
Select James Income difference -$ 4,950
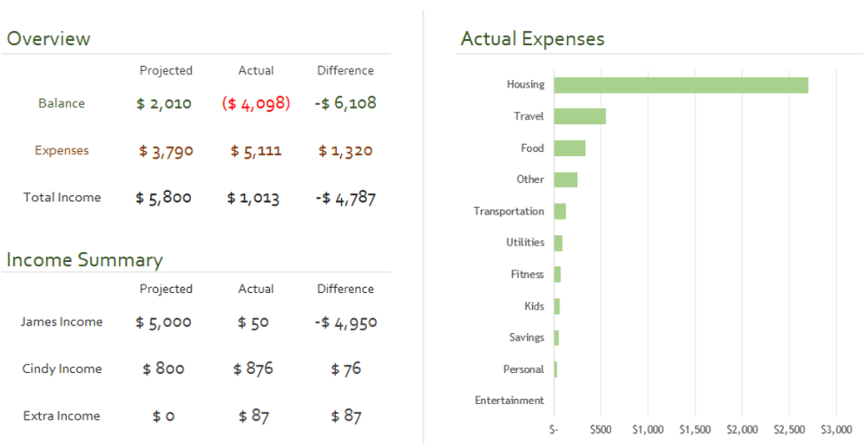346,323
